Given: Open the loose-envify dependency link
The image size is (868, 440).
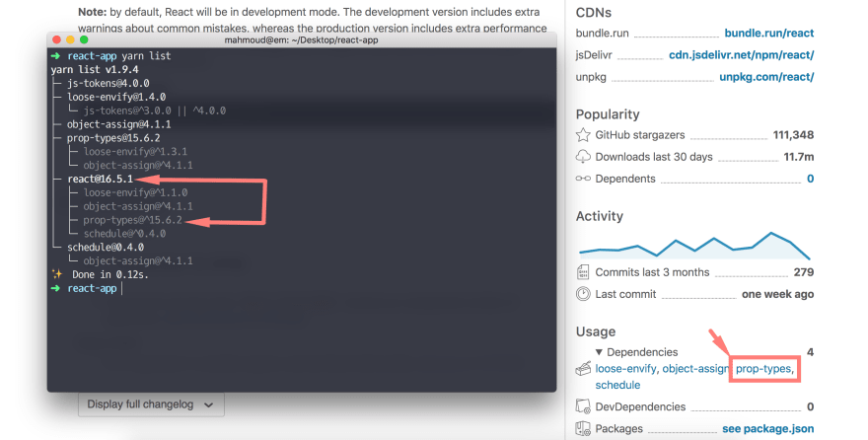Looking at the screenshot, I should click(626, 369).
